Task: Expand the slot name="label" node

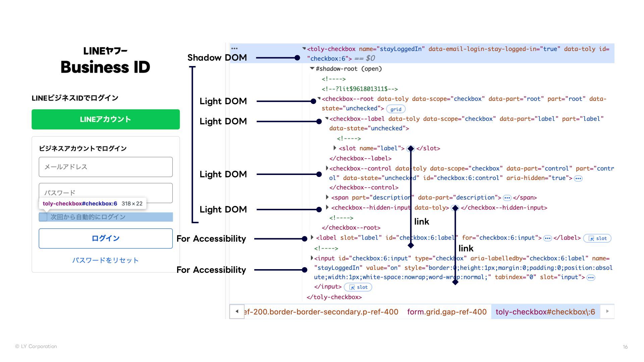Action: coord(335,148)
